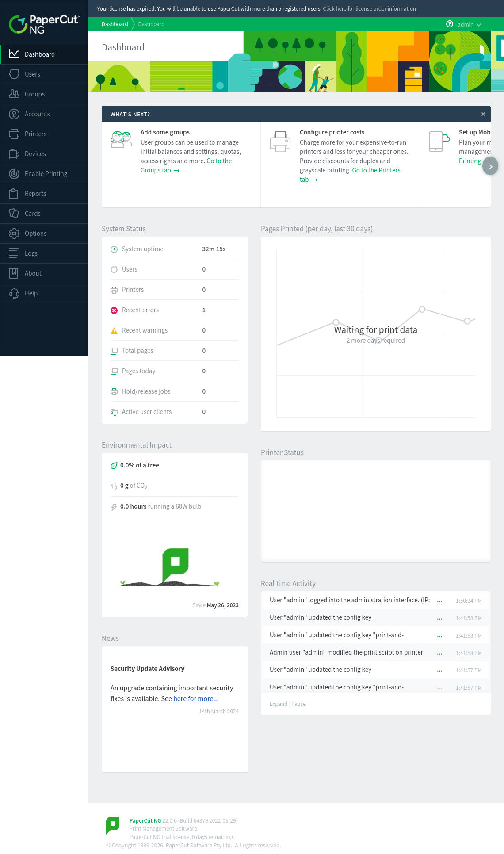Open the Logs menu item
The image size is (504, 854).
point(31,253)
